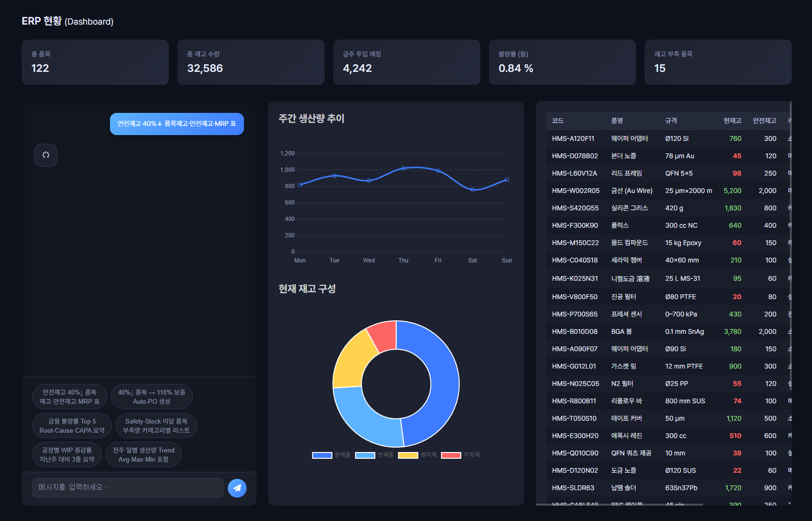The height and width of the screenshot is (521, 812).
Task: Select row HMS-E300H20
Action: click(x=668, y=436)
